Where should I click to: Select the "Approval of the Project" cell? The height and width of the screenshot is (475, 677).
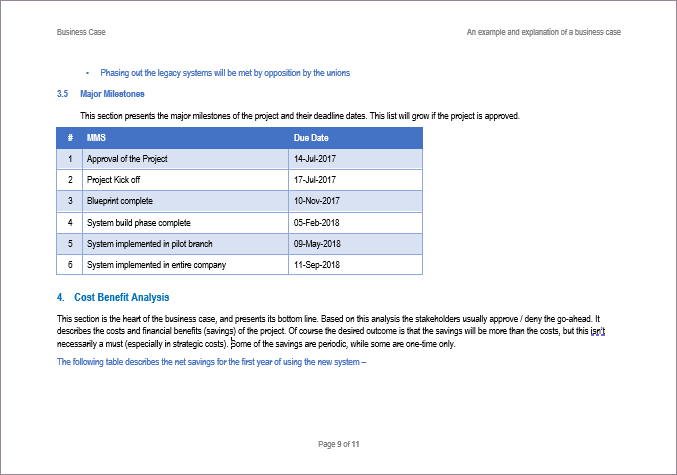coord(127,159)
